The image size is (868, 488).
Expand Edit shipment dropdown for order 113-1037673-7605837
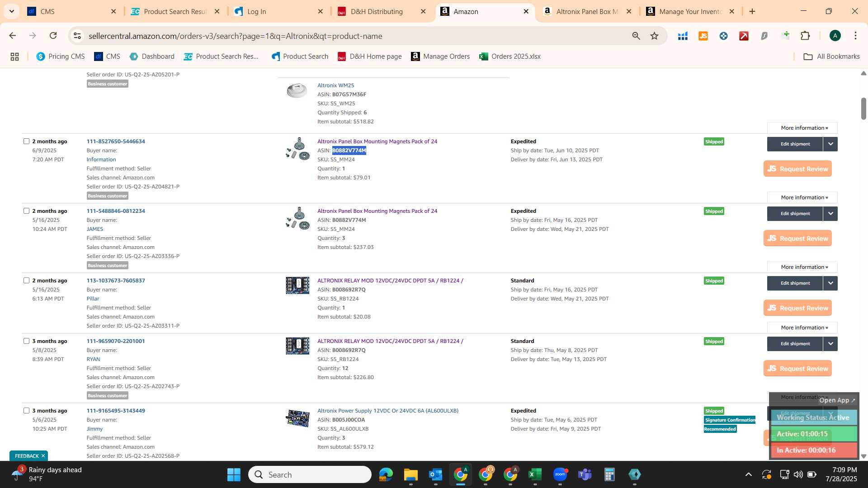[x=830, y=283]
